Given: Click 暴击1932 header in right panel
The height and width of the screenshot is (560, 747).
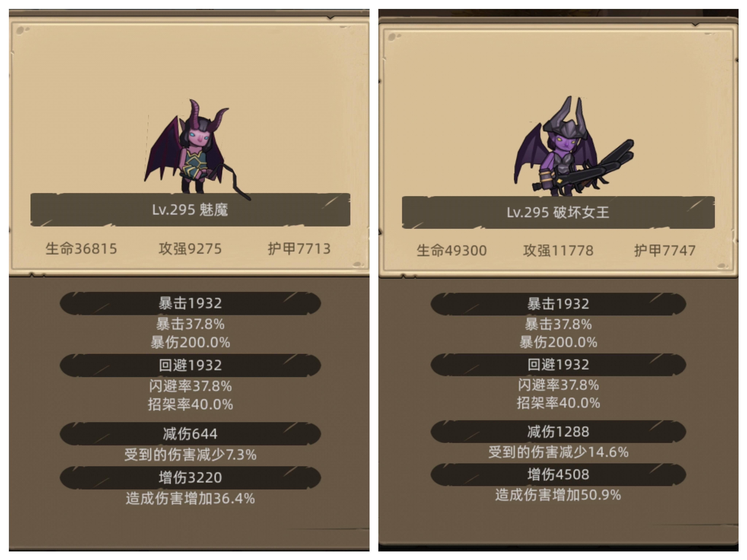Looking at the screenshot, I should 558,304.
